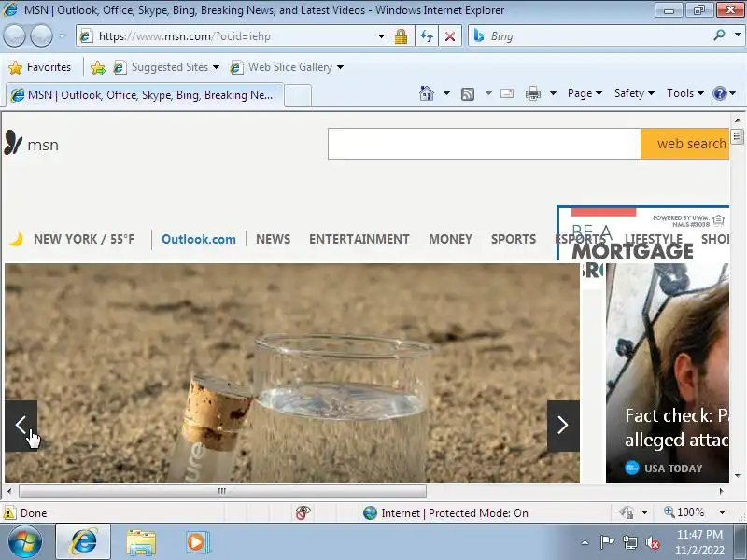
Task: Refresh the page using the refresh icon
Action: pyautogui.click(x=427, y=36)
